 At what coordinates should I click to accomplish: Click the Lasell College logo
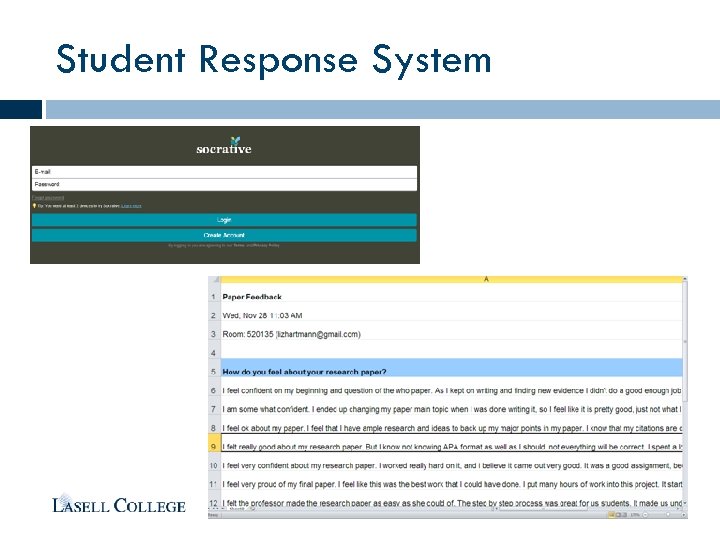[x=119, y=504]
